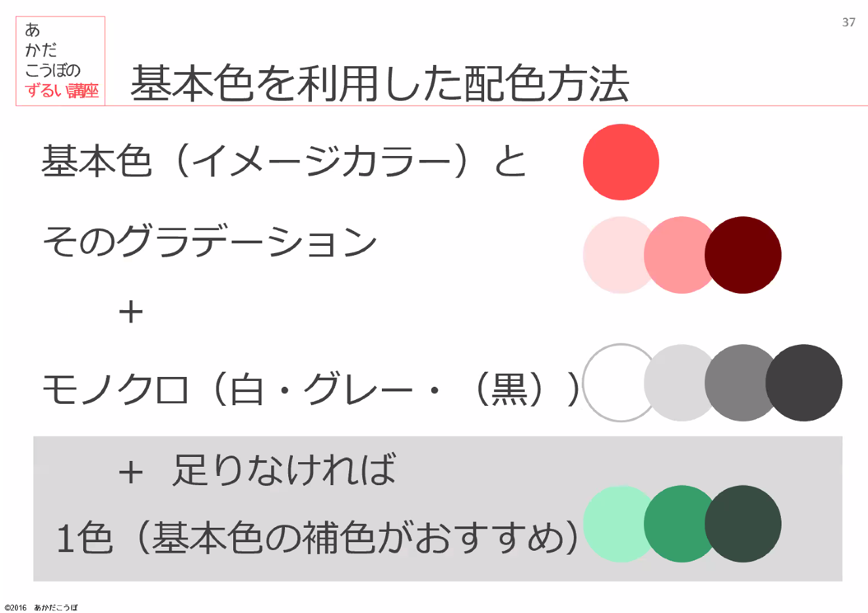Pick the dark maroon gradient circle
This screenshot has height=613, width=868.
pos(743,255)
